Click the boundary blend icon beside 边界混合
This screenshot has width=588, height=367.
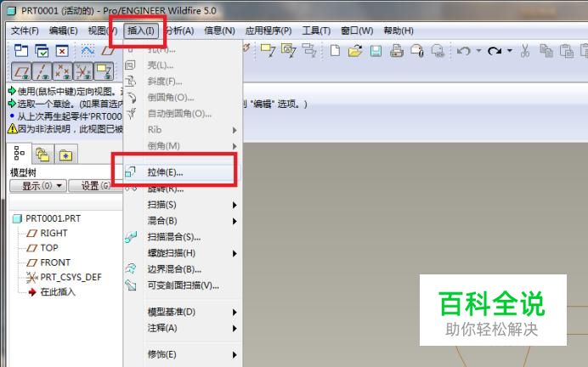point(131,268)
